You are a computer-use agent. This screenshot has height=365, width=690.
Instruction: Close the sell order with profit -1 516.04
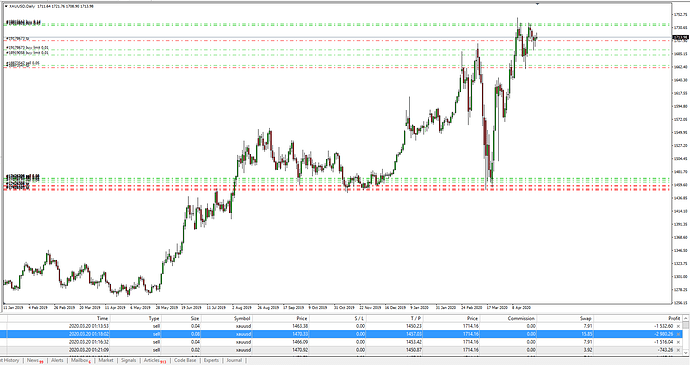coord(678,342)
